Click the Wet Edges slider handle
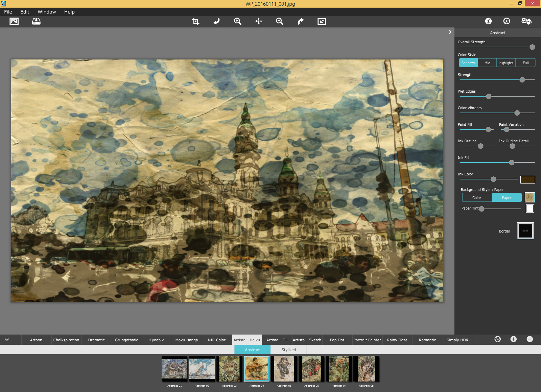The image size is (541, 392). click(489, 96)
